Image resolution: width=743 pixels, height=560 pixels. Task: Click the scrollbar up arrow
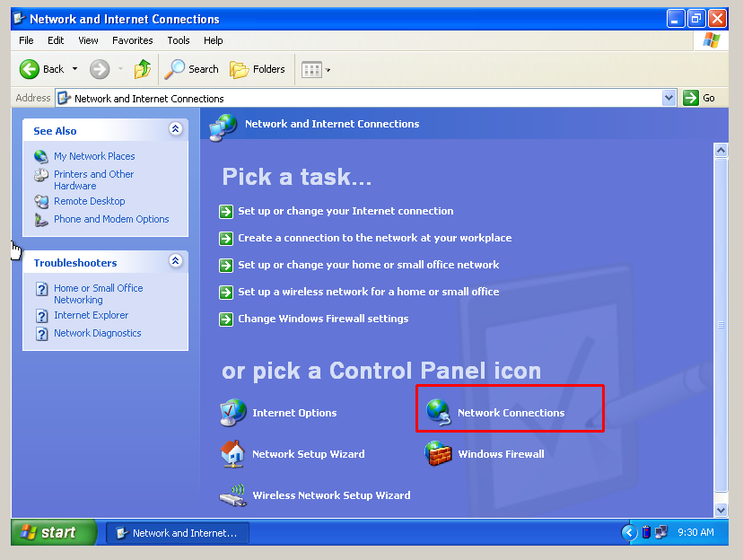[721, 151]
